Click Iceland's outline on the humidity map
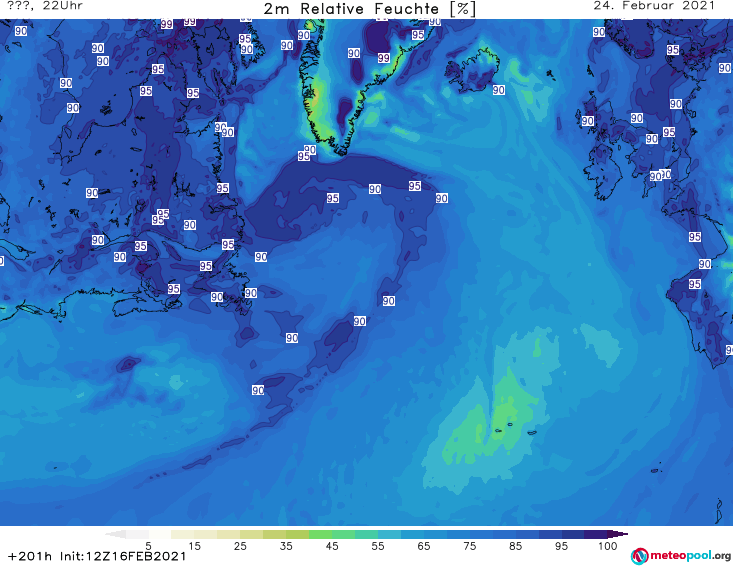This screenshot has height=566, width=733. point(472,70)
